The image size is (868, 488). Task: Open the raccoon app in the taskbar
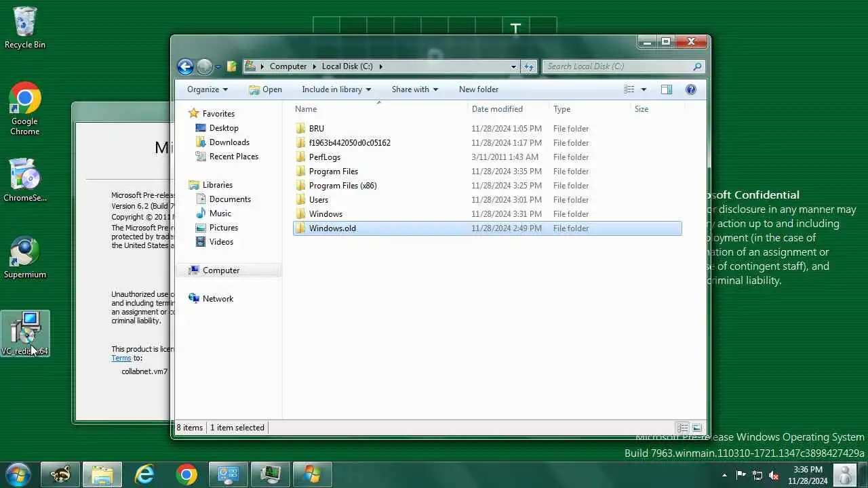(x=60, y=475)
